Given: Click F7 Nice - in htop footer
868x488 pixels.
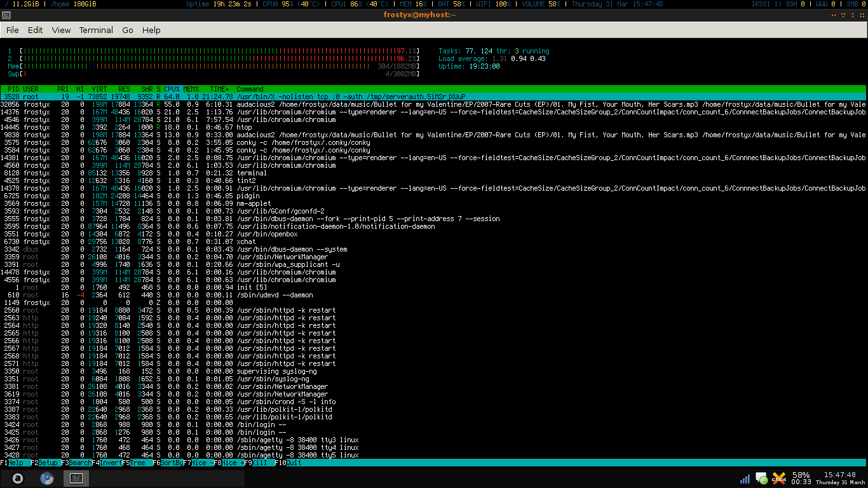Looking at the screenshot, I should click(198, 463).
